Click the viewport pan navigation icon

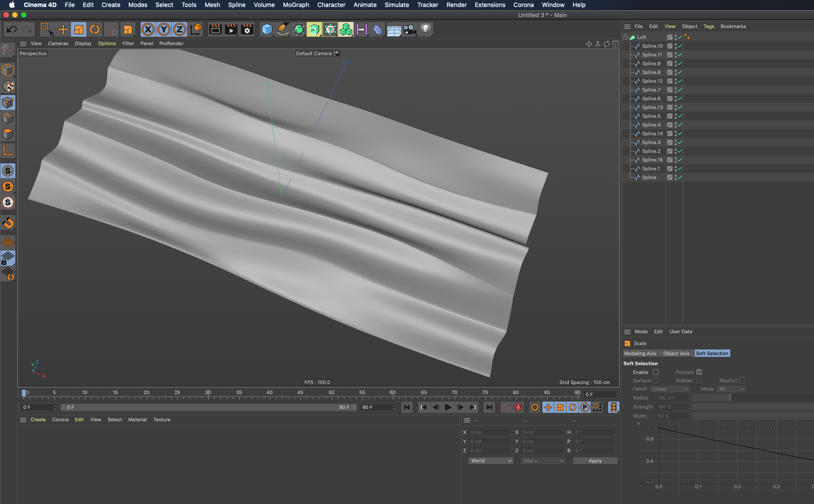(589, 44)
